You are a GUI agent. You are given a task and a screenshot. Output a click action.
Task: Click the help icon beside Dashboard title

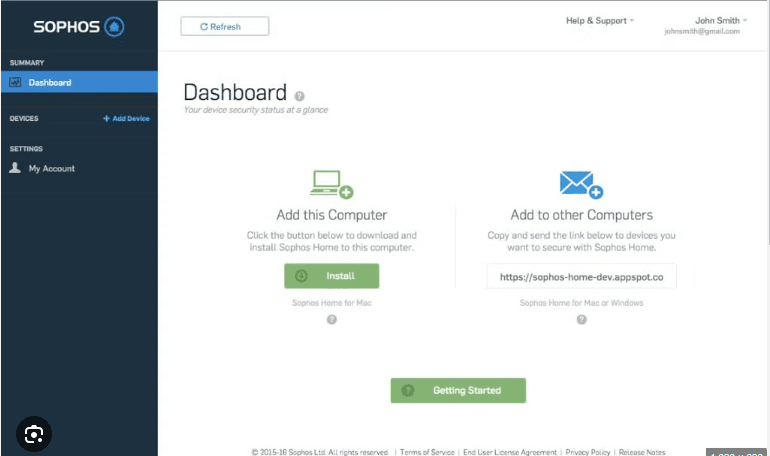300,96
